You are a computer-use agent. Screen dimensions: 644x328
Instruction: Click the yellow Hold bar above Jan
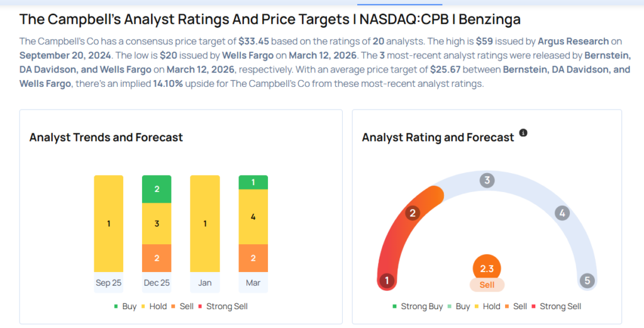click(205, 223)
